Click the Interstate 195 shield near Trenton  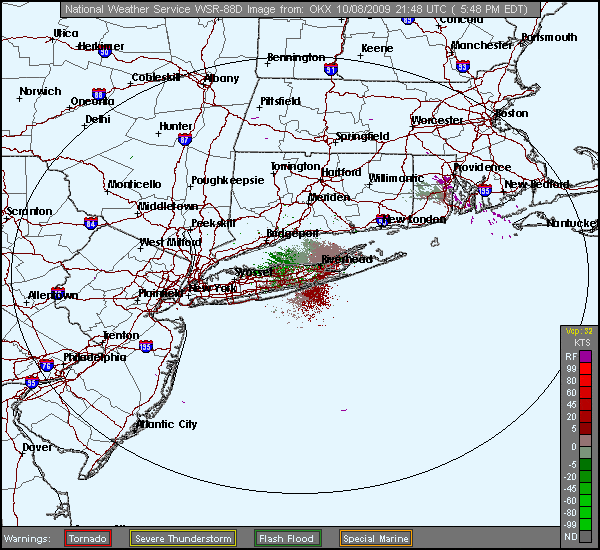click(x=145, y=346)
